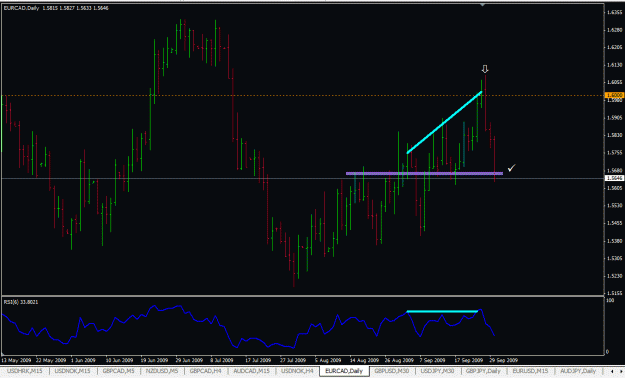The image size is (625, 378).
Task: Click the 1.6280 price scale value
Action: 615,30
